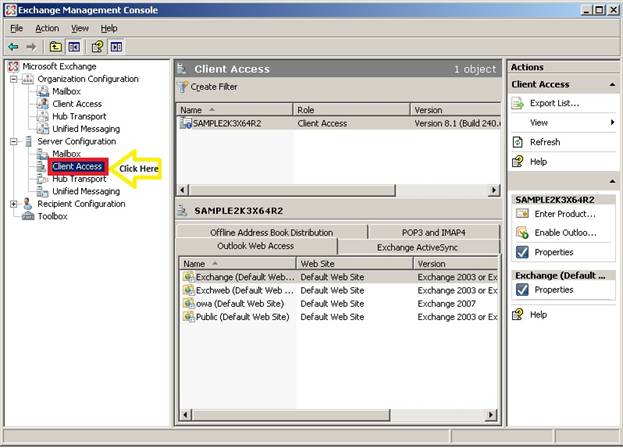This screenshot has width=623, height=448.
Task: Click the Organization Configuration node icon
Action: tap(28, 79)
